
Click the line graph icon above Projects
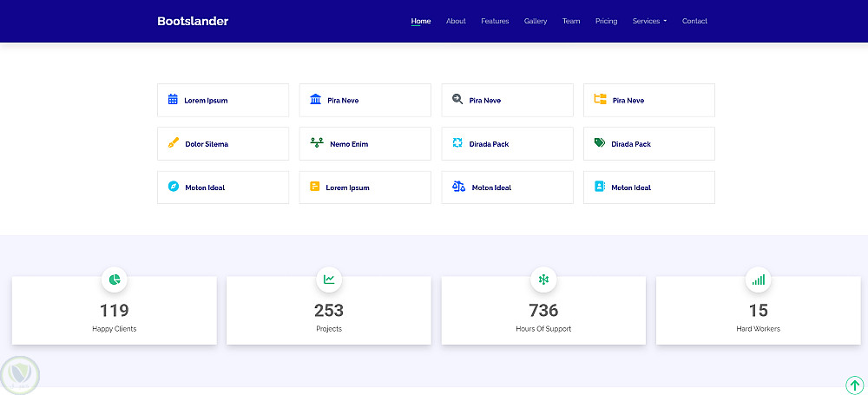click(x=329, y=280)
